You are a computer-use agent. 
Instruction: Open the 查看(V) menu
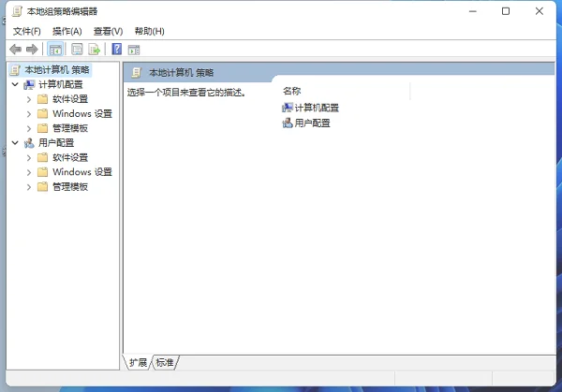108,32
